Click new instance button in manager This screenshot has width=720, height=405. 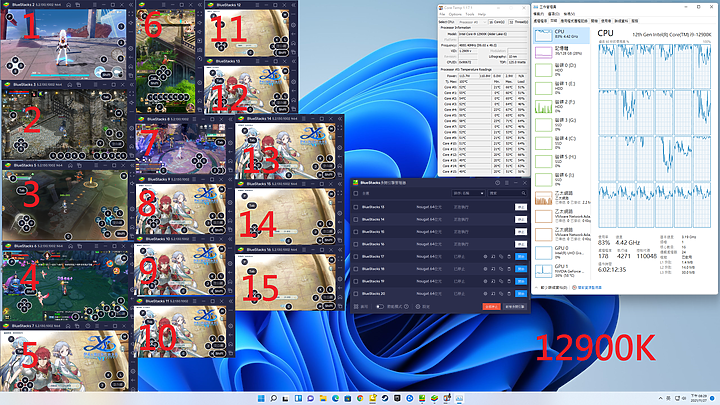pos(515,307)
